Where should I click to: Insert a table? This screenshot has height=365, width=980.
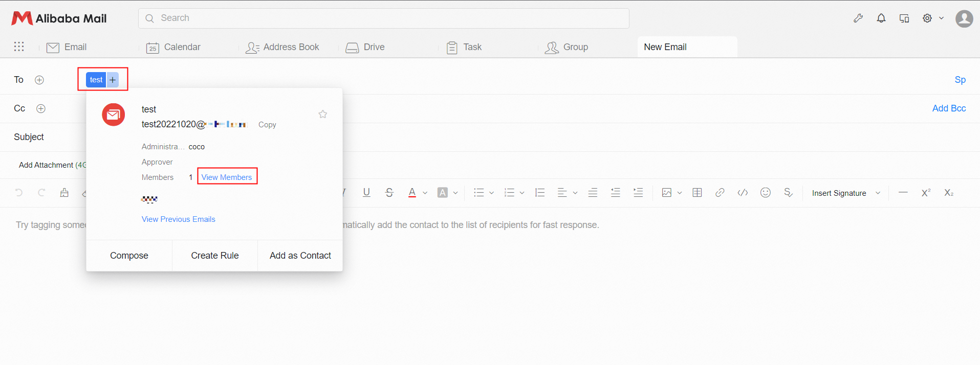[x=697, y=193]
